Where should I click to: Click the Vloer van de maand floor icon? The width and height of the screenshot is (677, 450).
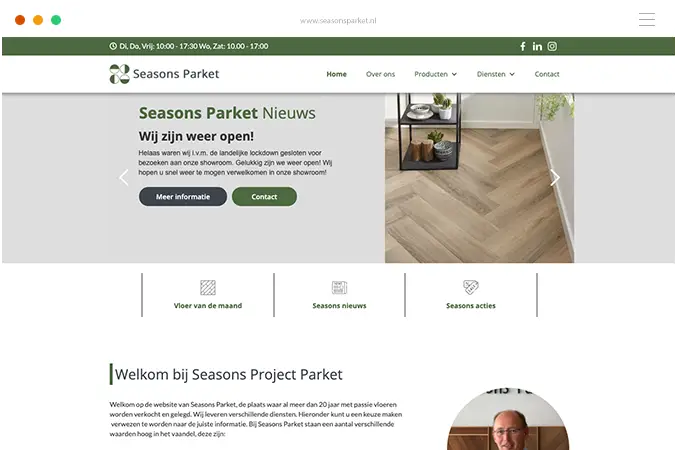(x=208, y=287)
